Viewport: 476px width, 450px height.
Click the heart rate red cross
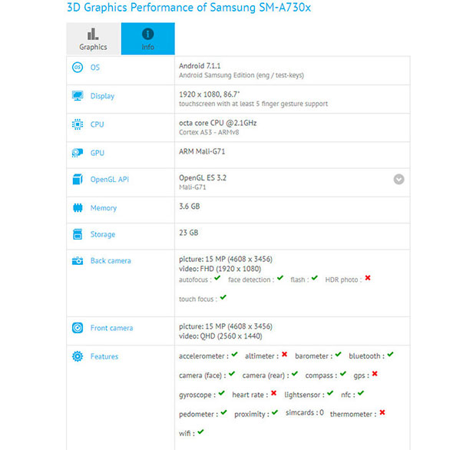tap(273, 393)
